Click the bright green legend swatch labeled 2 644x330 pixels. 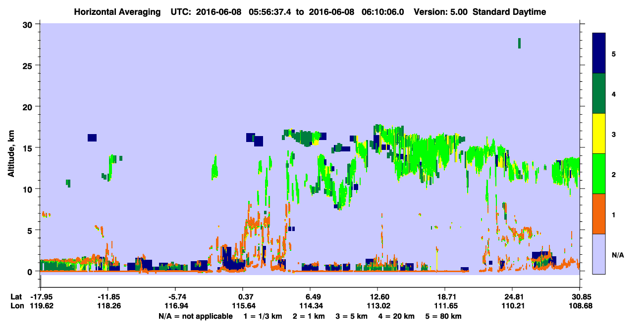[599, 174]
